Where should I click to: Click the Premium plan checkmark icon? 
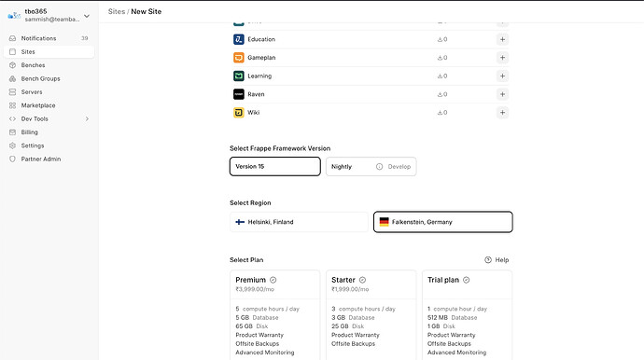coord(273,280)
